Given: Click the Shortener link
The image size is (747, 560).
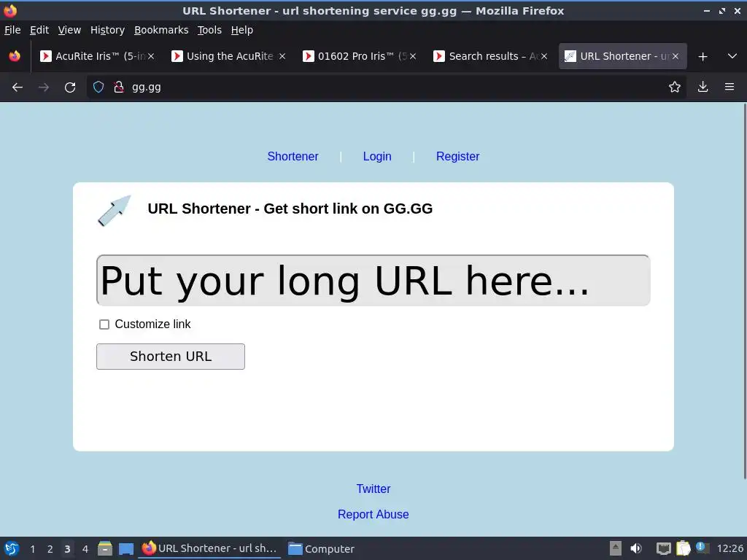Looking at the screenshot, I should [x=293, y=156].
